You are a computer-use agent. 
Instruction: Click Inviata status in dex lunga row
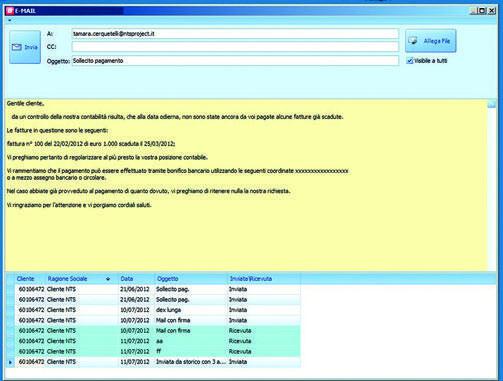point(238,310)
